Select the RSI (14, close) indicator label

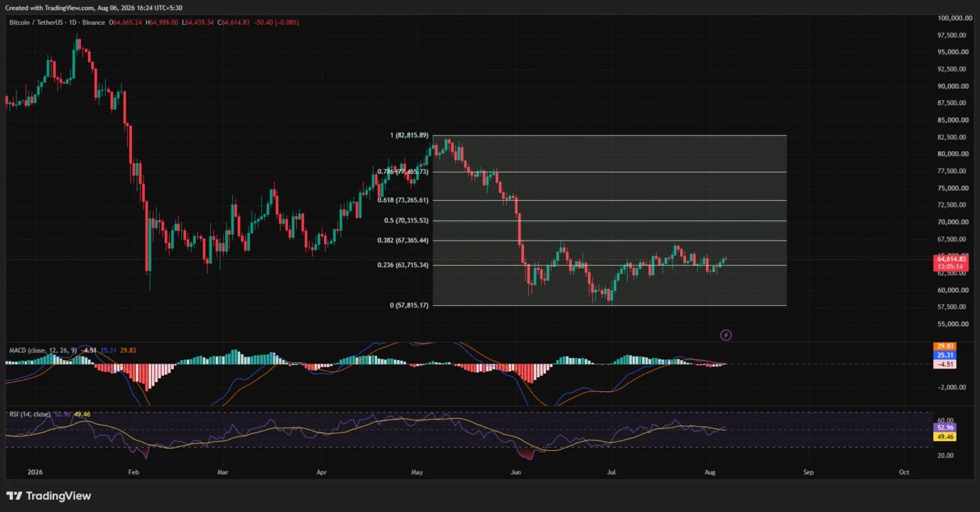(x=30, y=414)
